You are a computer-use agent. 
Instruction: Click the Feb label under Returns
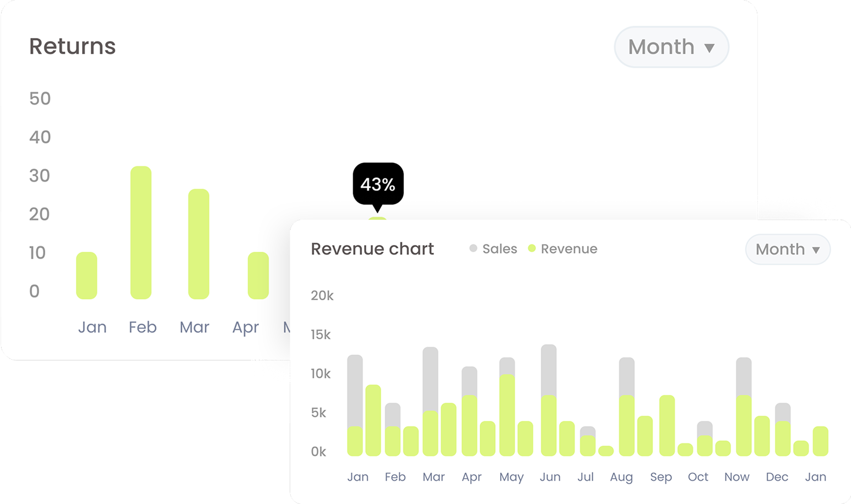[143, 327]
